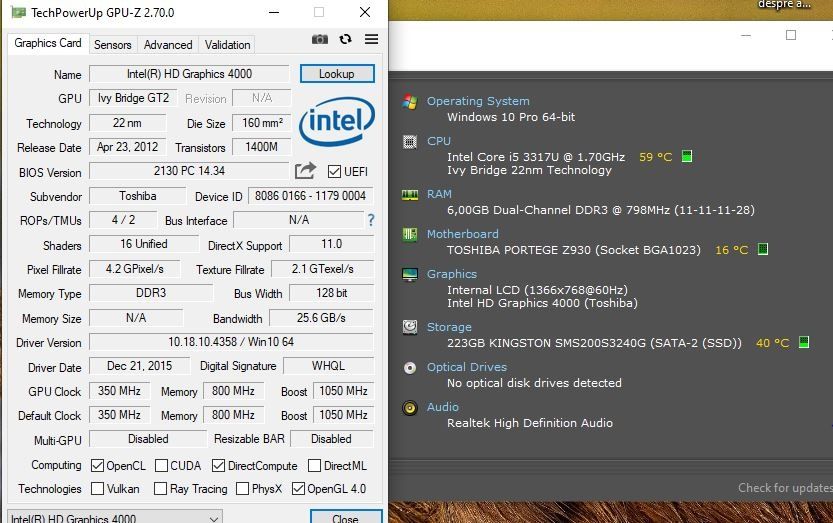The image size is (833, 523).
Task: Click the Graphics monitor icon in Speccy
Action: coord(410,274)
